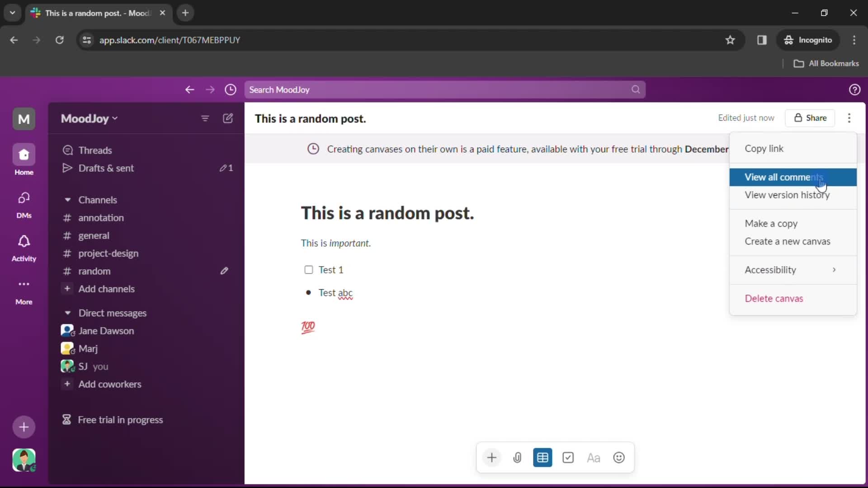Open the attachment/paperclip icon
The height and width of the screenshot is (488, 868).
click(x=517, y=458)
